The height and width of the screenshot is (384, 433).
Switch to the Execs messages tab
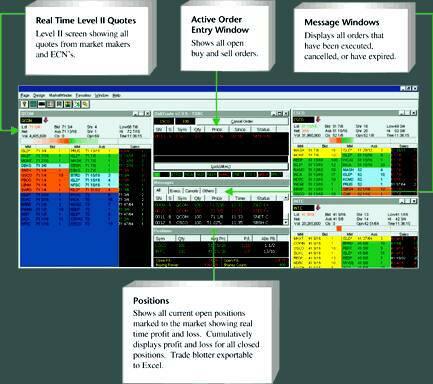coord(175,191)
